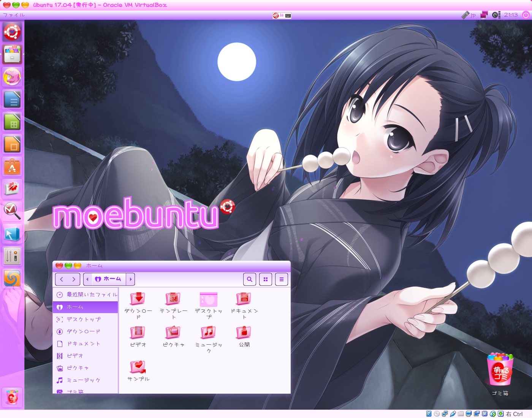Click the shared clipboard pen icon in status bar
The image size is (532, 418).
[x=453, y=413]
